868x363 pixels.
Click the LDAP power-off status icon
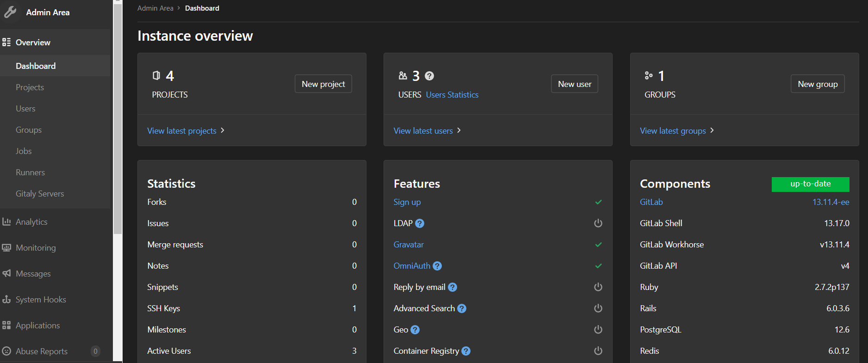[598, 223]
